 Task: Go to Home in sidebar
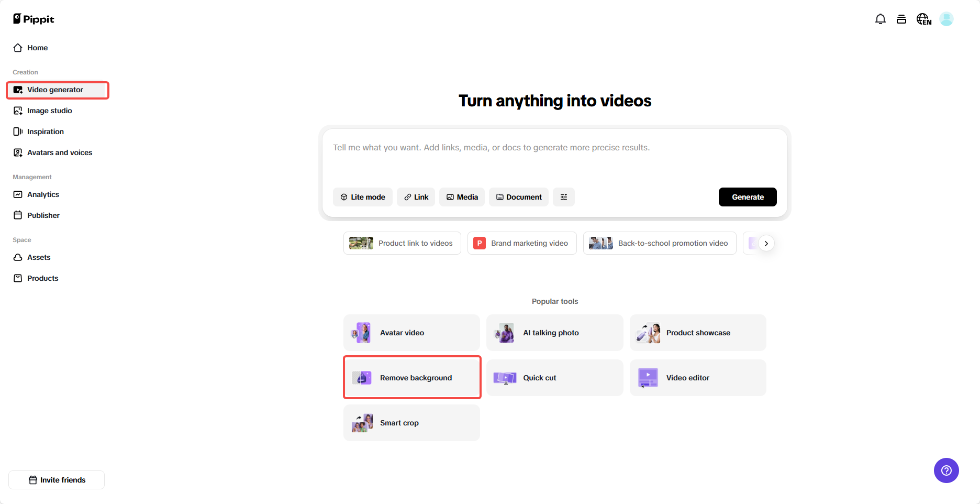point(57,48)
